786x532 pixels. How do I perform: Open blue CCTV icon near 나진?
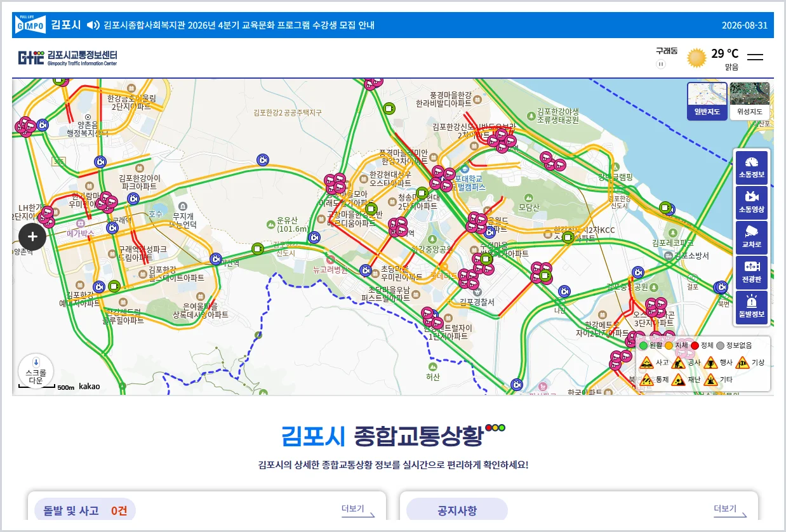coord(564,291)
